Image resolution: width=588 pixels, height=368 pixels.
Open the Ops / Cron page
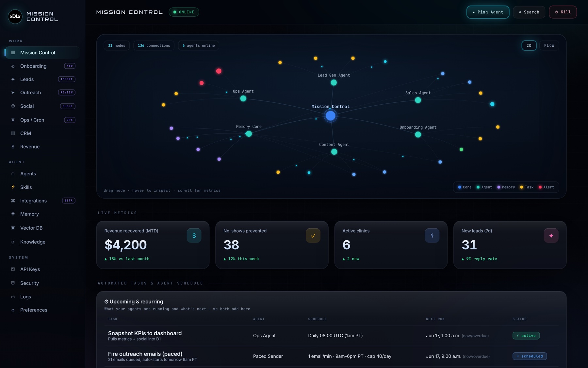[42, 120]
